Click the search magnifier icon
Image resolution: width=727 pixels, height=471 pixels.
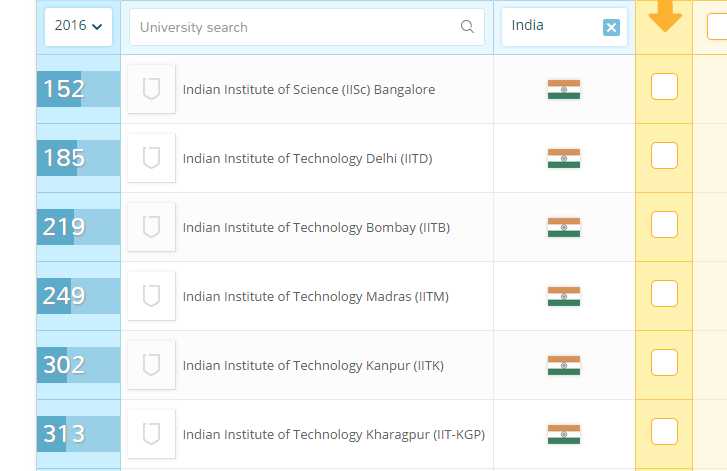(x=467, y=27)
